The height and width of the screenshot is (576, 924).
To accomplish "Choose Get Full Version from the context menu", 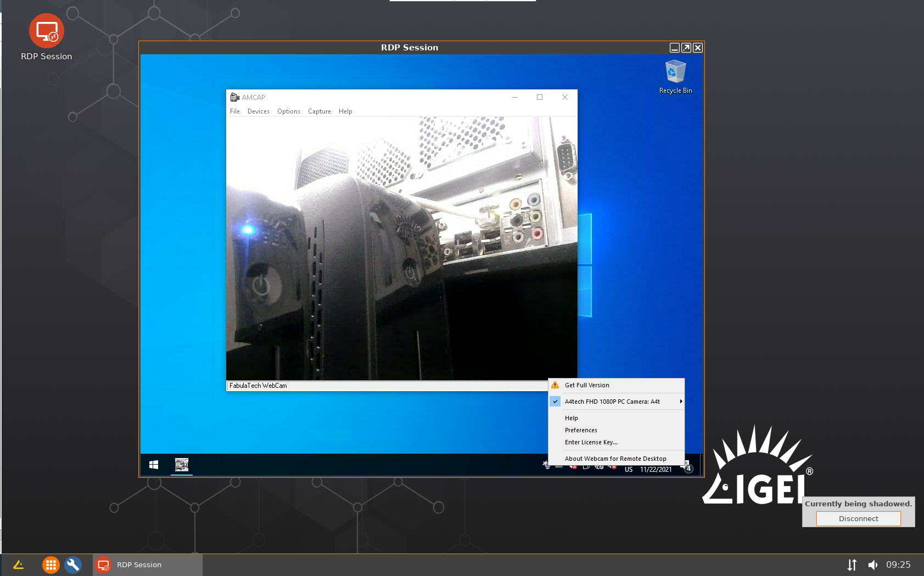I will (x=616, y=385).
